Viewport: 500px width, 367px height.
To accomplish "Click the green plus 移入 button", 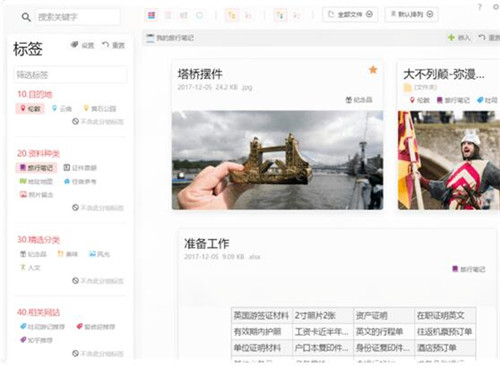I will tap(459, 38).
